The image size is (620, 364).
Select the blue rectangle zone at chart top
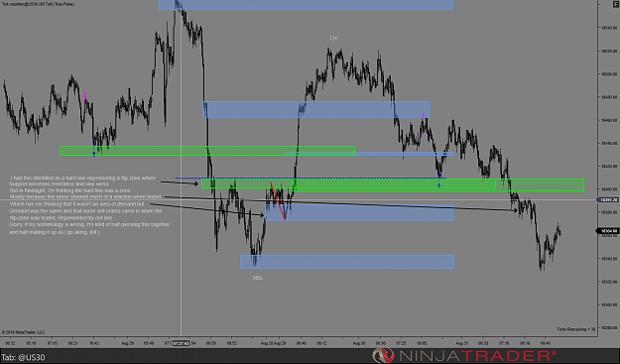306,5
